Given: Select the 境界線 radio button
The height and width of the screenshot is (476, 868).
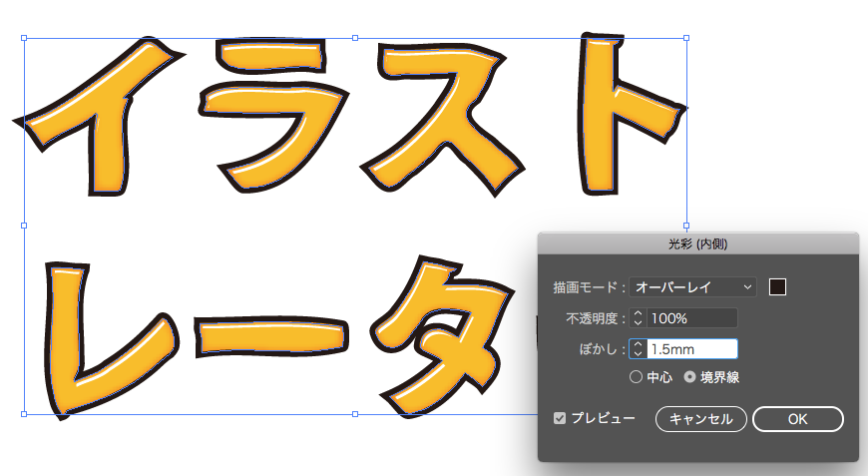Looking at the screenshot, I should point(689,377).
